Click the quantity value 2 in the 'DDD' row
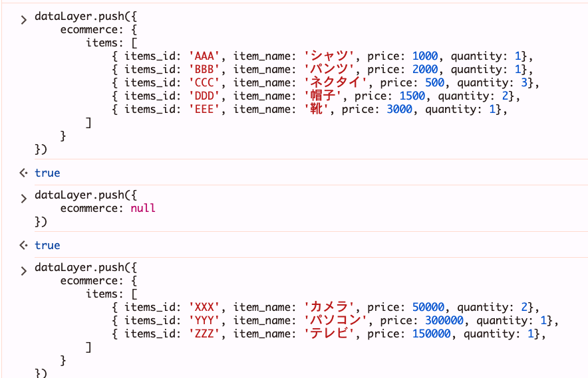This screenshot has height=378, width=588. point(505,96)
